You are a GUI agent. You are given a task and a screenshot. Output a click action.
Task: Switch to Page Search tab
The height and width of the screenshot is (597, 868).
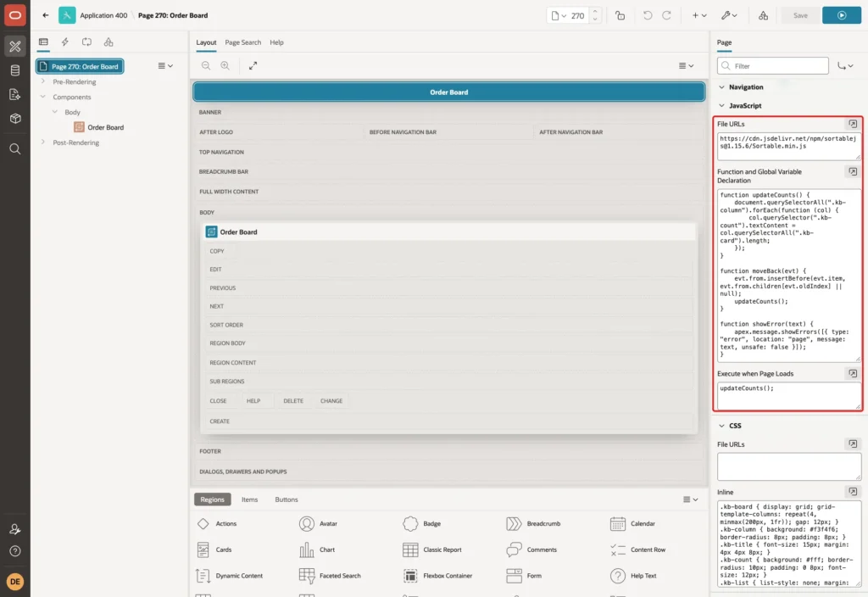[242, 42]
